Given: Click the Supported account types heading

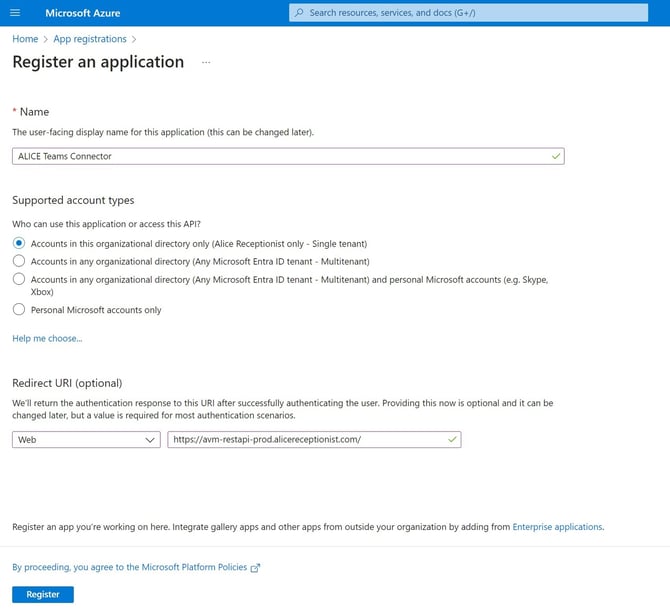Looking at the screenshot, I should pos(73,200).
